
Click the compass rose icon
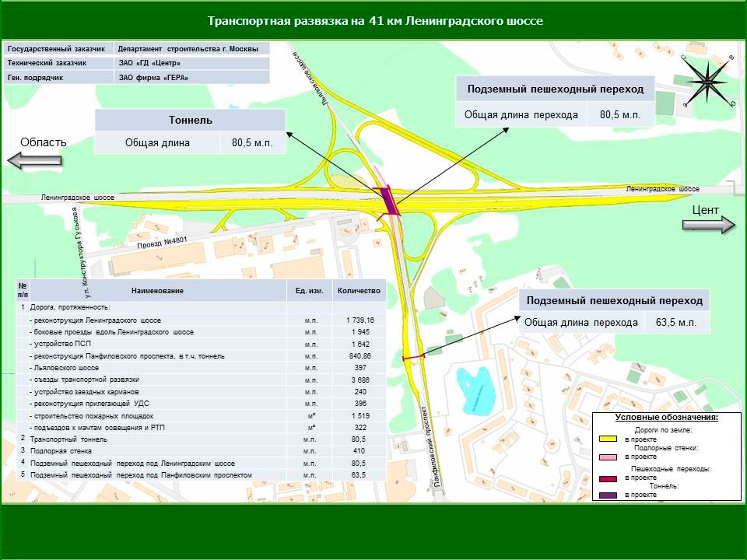[708, 82]
